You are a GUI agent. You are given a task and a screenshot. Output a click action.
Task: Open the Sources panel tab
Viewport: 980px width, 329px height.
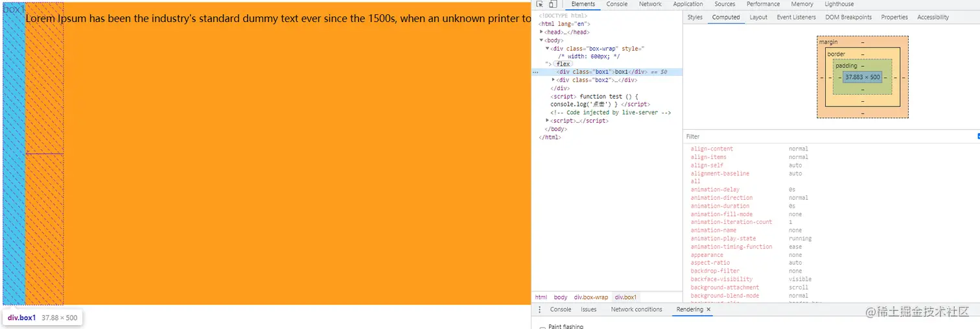click(x=725, y=4)
